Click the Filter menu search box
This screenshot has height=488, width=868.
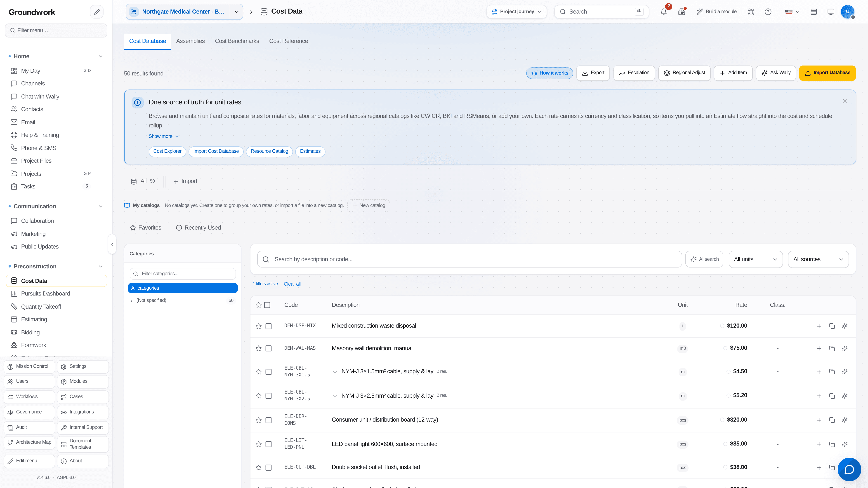pyautogui.click(x=56, y=30)
